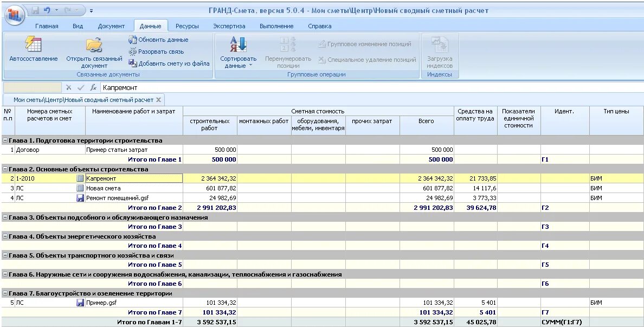Click the Всего column header
The width and height of the screenshot is (644, 327).
click(426, 126)
